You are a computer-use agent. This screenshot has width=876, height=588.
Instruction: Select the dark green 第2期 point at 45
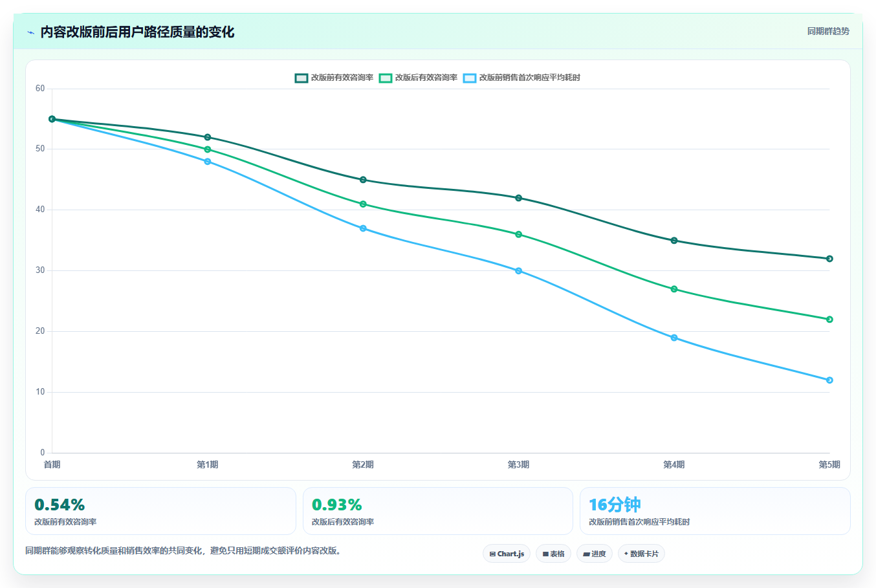363,180
